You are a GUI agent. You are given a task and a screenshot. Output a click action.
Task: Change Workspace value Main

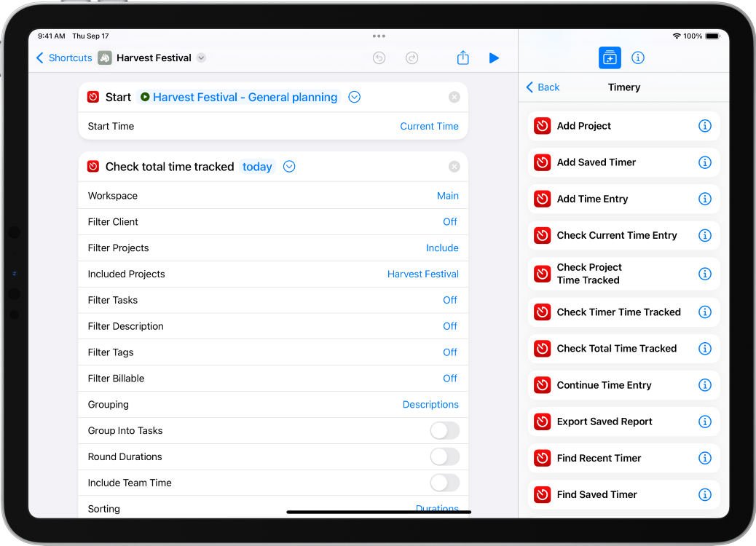tap(447, 196)
